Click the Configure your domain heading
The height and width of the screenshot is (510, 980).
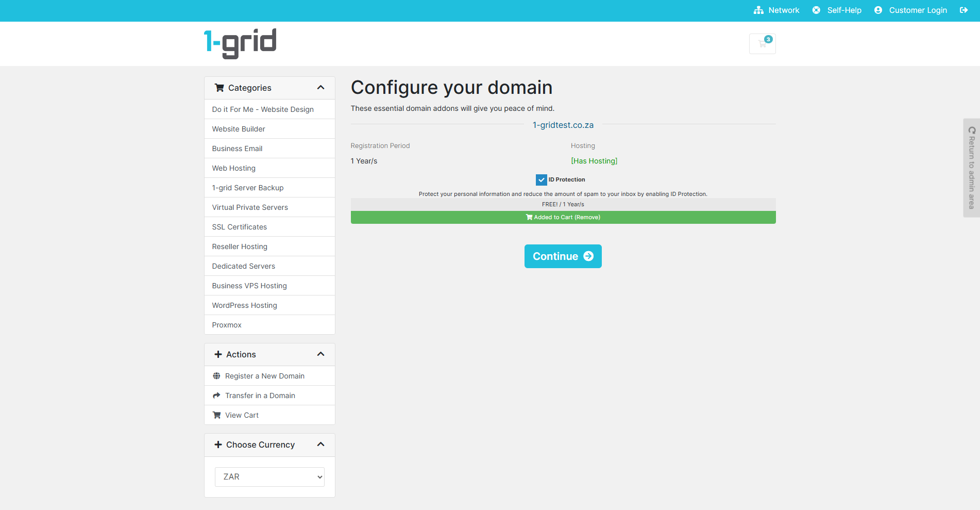[x=451, y=88]
